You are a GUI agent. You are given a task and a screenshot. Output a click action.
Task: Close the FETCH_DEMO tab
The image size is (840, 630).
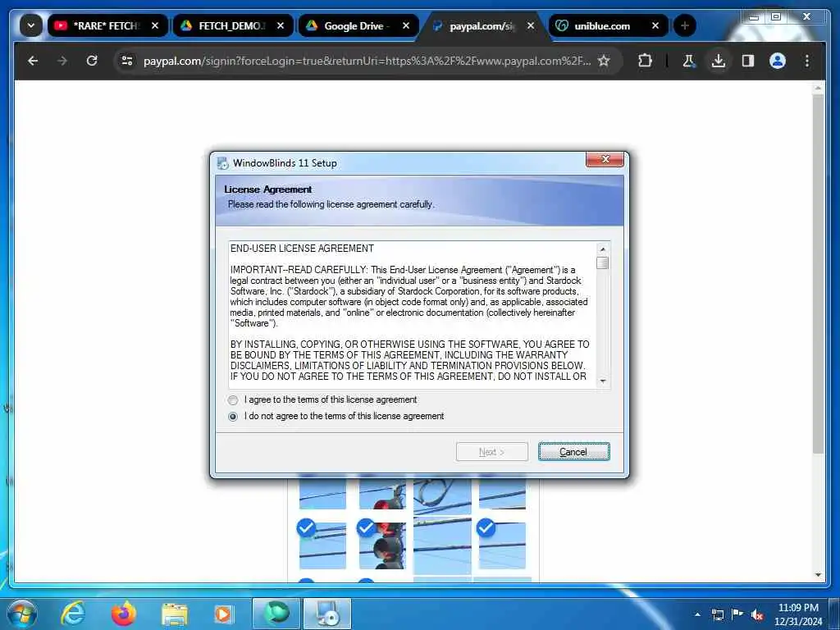(281, 25)
